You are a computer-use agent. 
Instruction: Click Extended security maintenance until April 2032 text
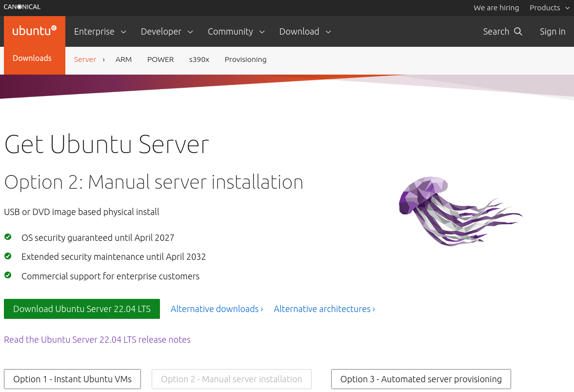click(x=114, y=257)
